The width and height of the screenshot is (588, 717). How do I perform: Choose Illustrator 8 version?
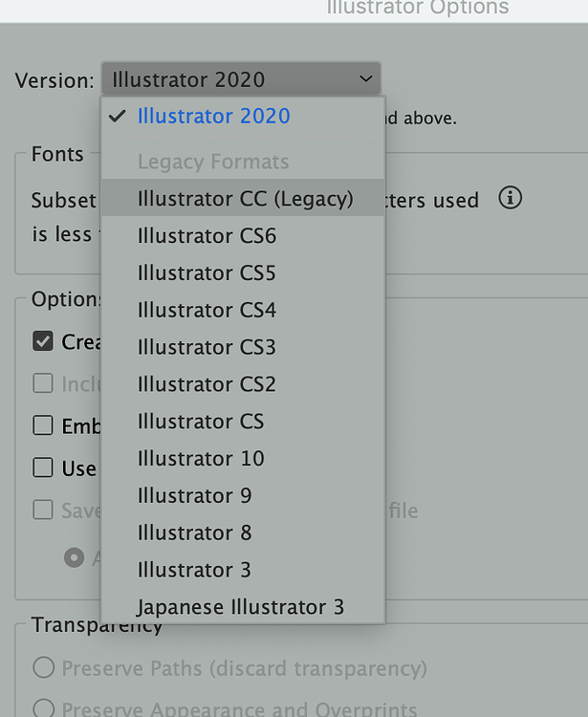[x=243, y=532]
